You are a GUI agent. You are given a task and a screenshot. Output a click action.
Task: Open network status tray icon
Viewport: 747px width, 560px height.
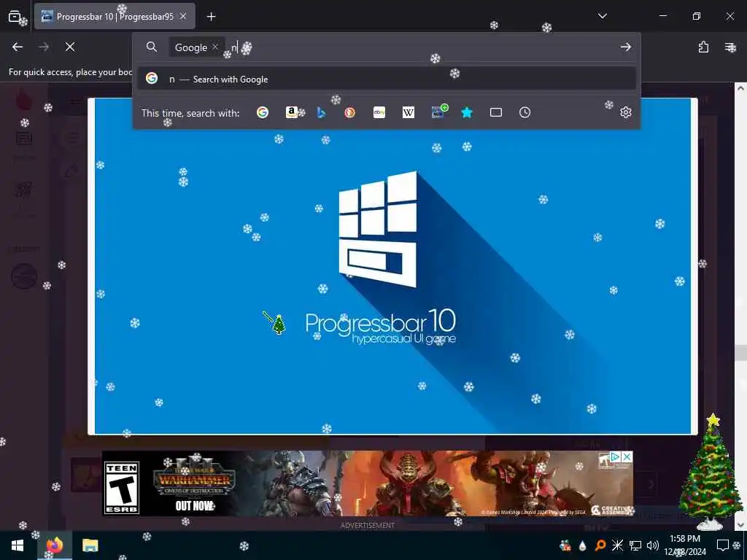coord(635,545)
